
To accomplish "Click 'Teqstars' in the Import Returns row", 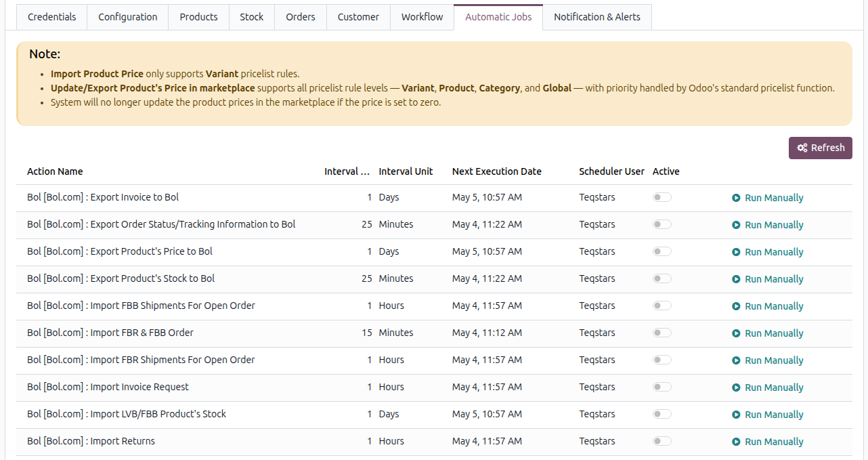I will coord(597,441).
